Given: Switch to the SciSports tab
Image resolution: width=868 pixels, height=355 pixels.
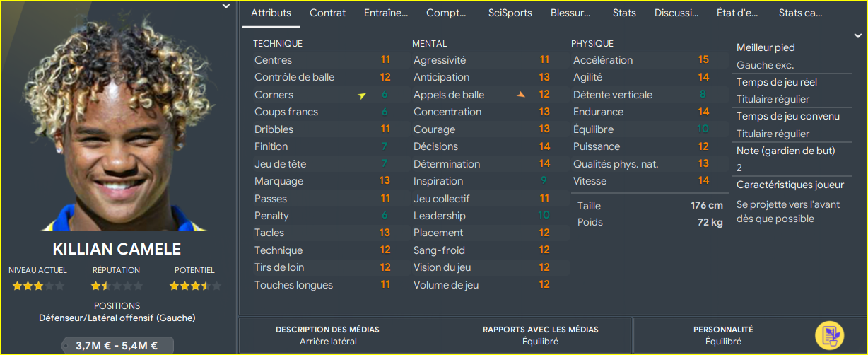Looking at the screenshot, I should [x=510, y=13].
